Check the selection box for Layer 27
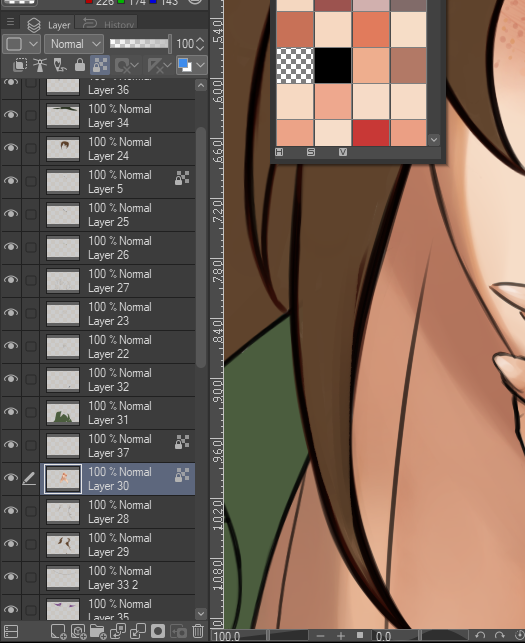The image size is (525, 643). (x=31, y=280)
